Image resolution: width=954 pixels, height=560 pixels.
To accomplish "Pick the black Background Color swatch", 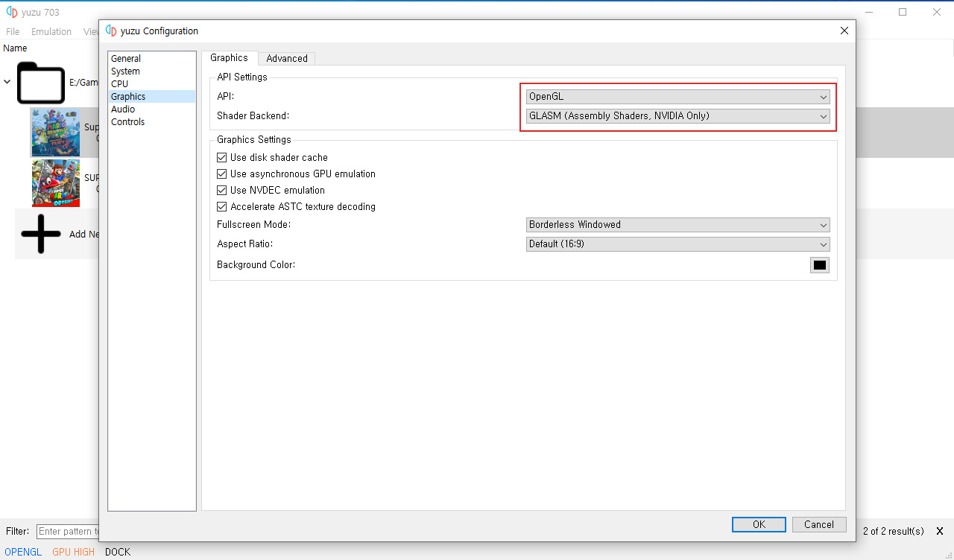I will (820, 265).
